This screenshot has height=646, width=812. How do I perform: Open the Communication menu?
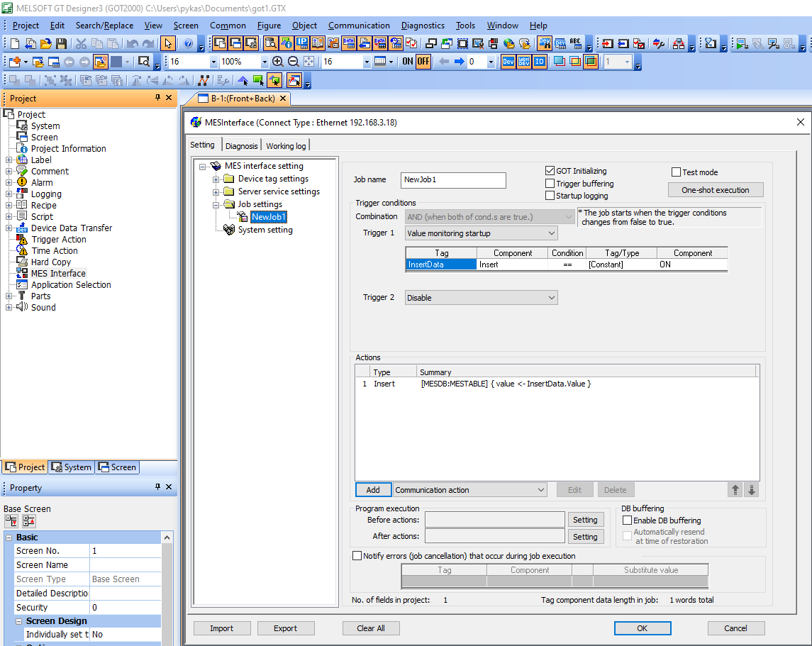[359, 26]
